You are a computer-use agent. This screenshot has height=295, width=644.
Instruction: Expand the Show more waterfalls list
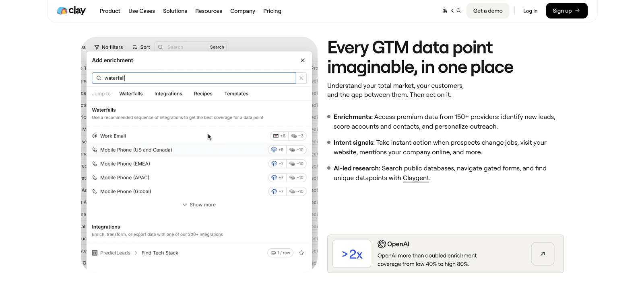coord(199,205)
